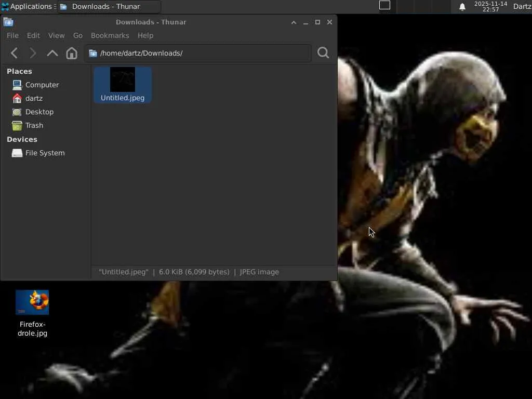The height and width of the screenshot is (399, 532).
Task: Click the Trash label in sidebar
Action: [x=34, y=126]
